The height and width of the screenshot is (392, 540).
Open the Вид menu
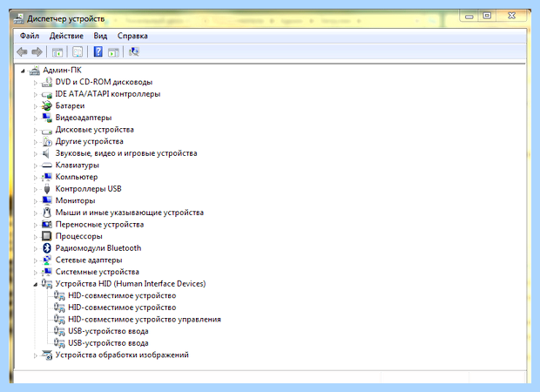coord(100,36)
